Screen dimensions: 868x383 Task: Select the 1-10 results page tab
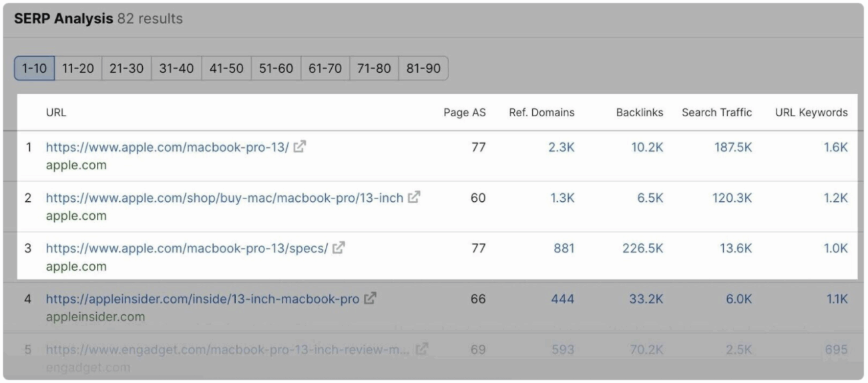(34, 69)
